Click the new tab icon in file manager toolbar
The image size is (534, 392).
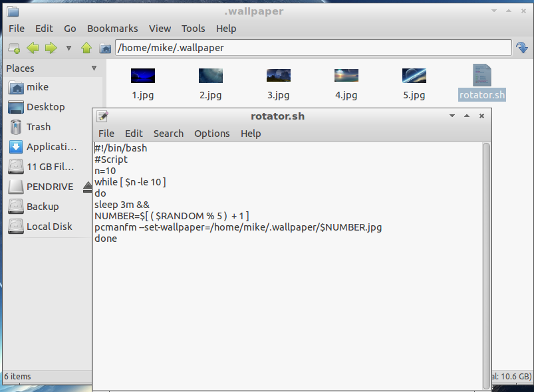coord(14,48)
